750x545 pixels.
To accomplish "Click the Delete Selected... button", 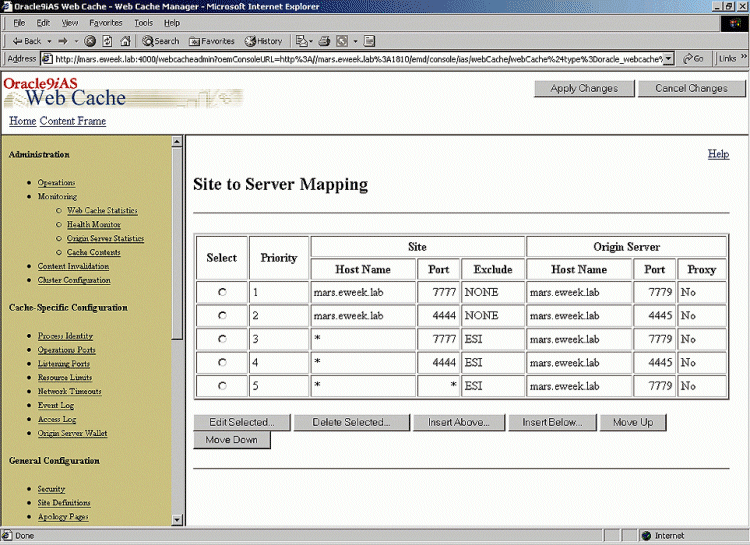I will (x=352, y=423).
